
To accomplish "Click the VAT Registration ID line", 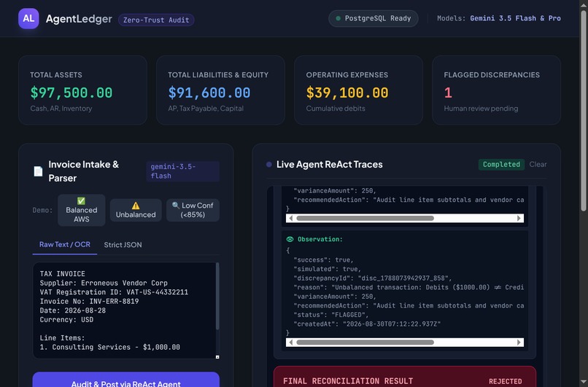I will [114, 292].
